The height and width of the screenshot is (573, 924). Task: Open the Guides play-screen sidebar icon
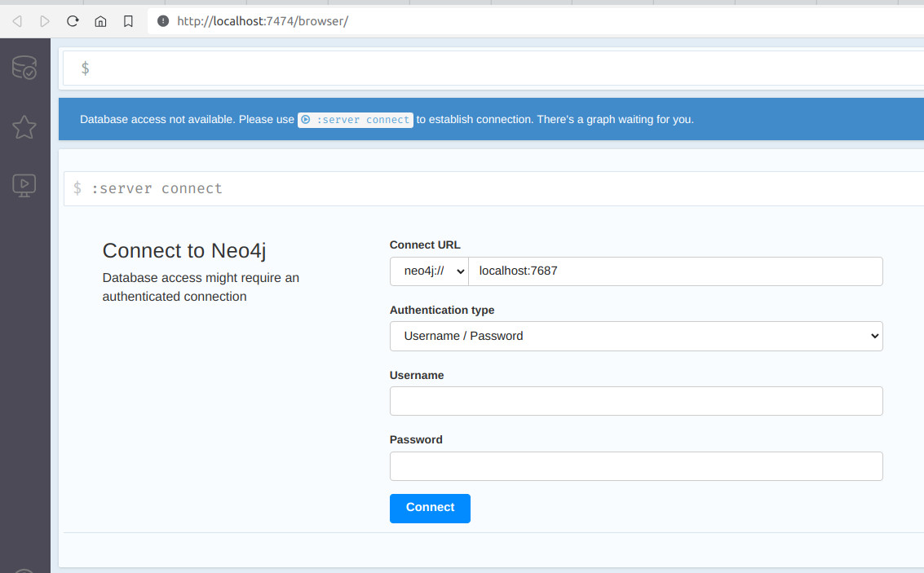(24, 186)
